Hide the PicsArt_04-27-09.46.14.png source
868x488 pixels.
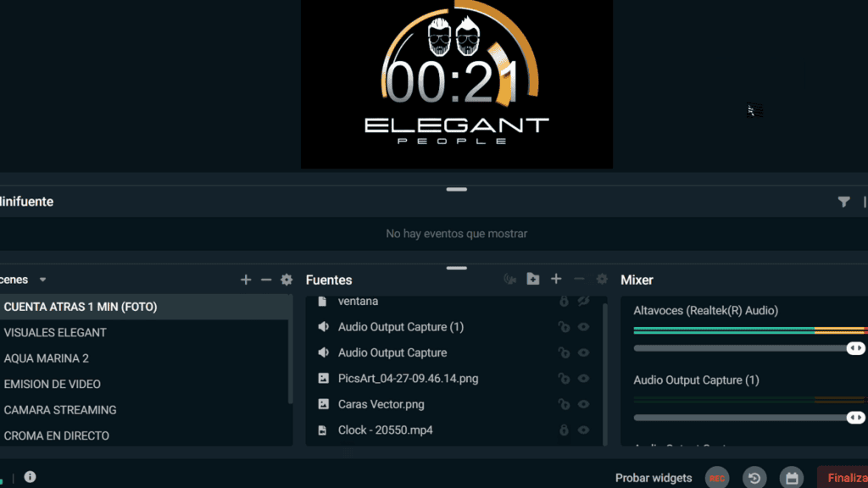pos(583,379)
